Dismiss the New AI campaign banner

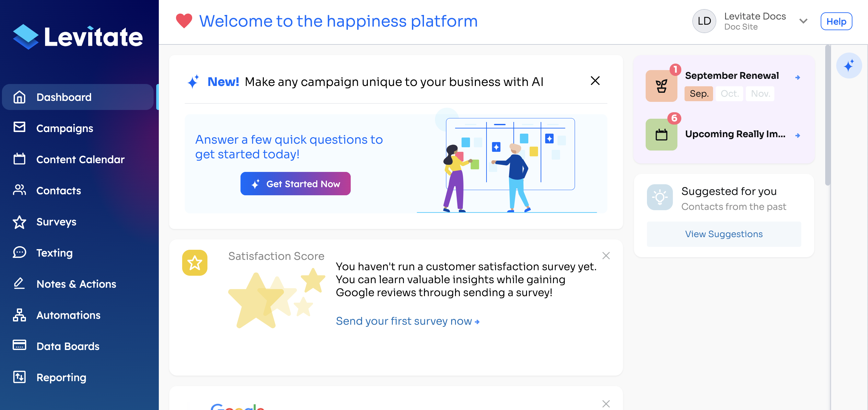[x=595, y=81]
